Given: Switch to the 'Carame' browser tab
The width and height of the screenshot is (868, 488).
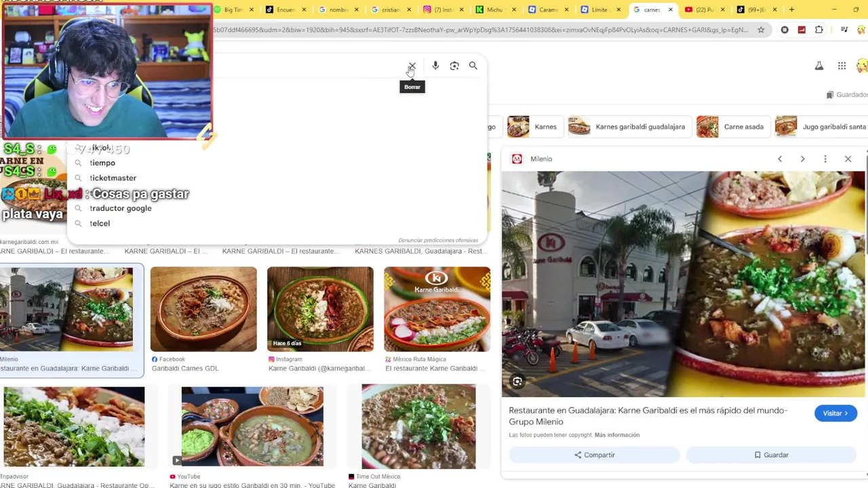Looking at the screenshot, I should pyautogui.click(x=550, y=9).
